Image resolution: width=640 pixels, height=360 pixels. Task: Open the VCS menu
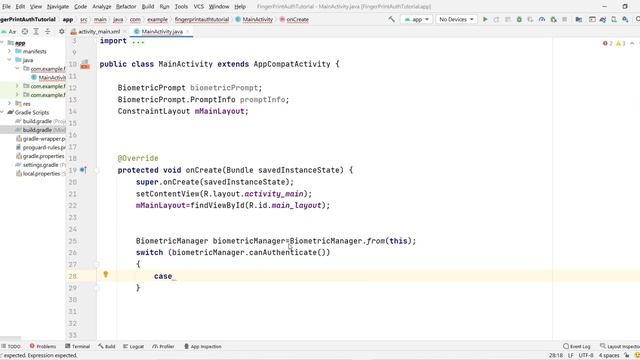click(x=198, y=7)
